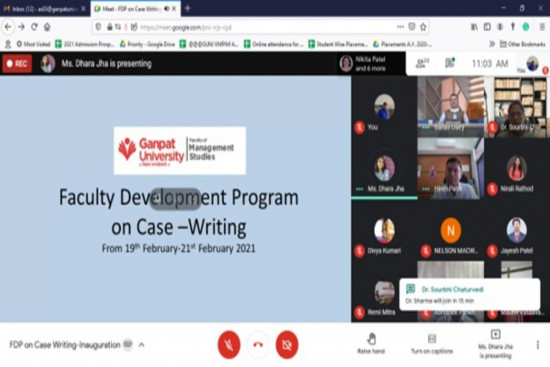Open the page actions three-dots menu
This screenshot has width=550, height=367.
400,27
